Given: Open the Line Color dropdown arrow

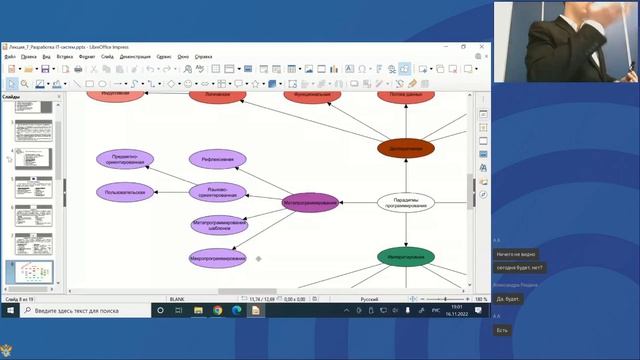Looking at the screenshot, I should (x=48, y=84).
